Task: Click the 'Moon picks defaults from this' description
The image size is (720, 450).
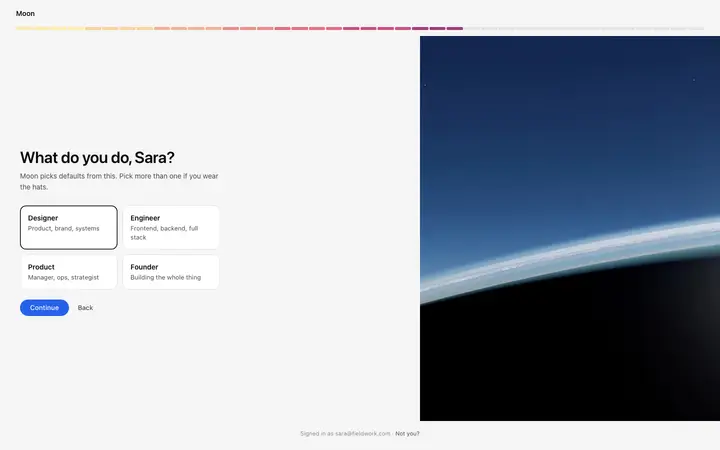Action: click(119, 181)
